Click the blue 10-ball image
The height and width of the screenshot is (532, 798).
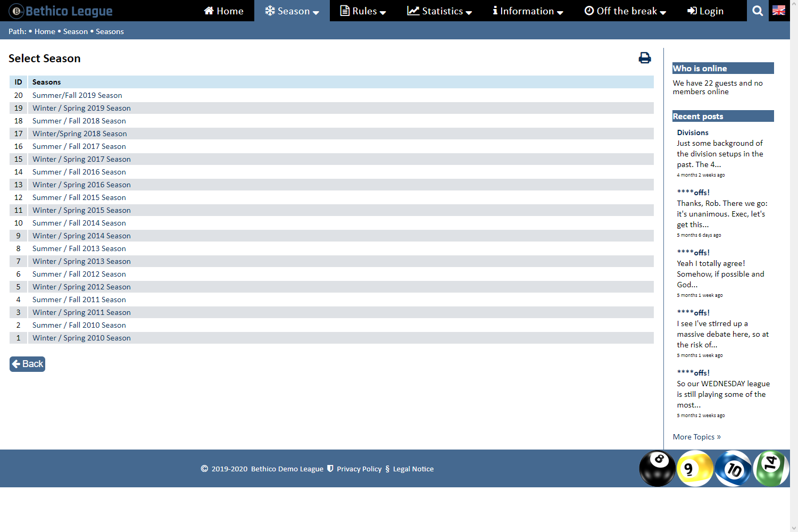pos(733,468)
